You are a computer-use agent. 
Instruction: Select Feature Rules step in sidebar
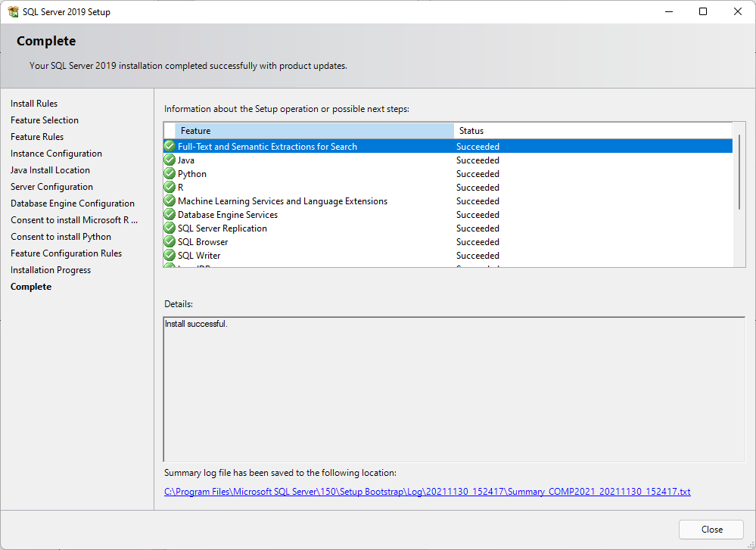(x=37, y=136)
